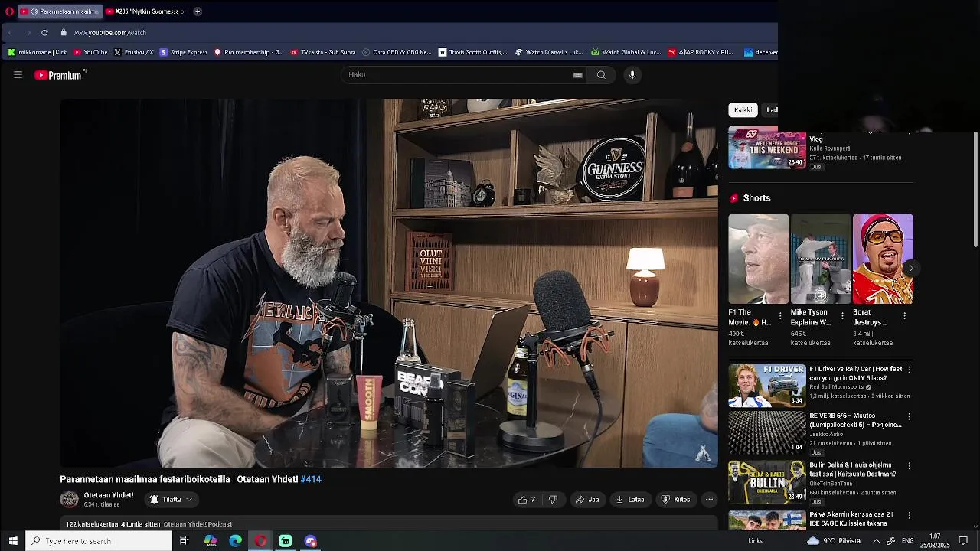Viewport: 980px width, 551px height.
Task: Open the Osta CBD & CBG bookmark
Action: tap(397, 52)
